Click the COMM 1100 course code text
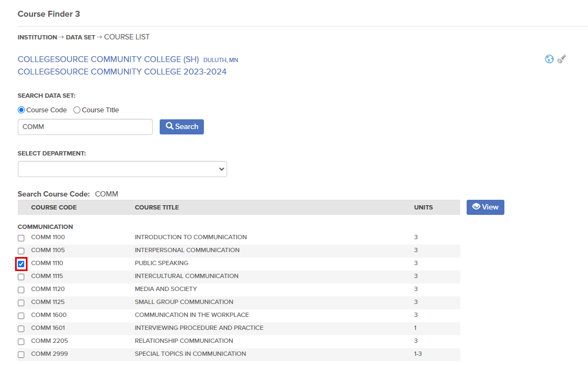 point(48,238)
